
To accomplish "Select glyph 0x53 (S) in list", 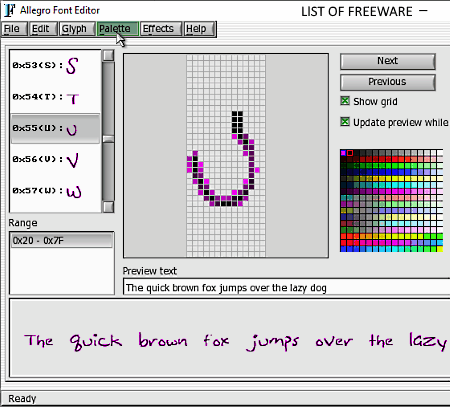I will (x=55, y=65).
